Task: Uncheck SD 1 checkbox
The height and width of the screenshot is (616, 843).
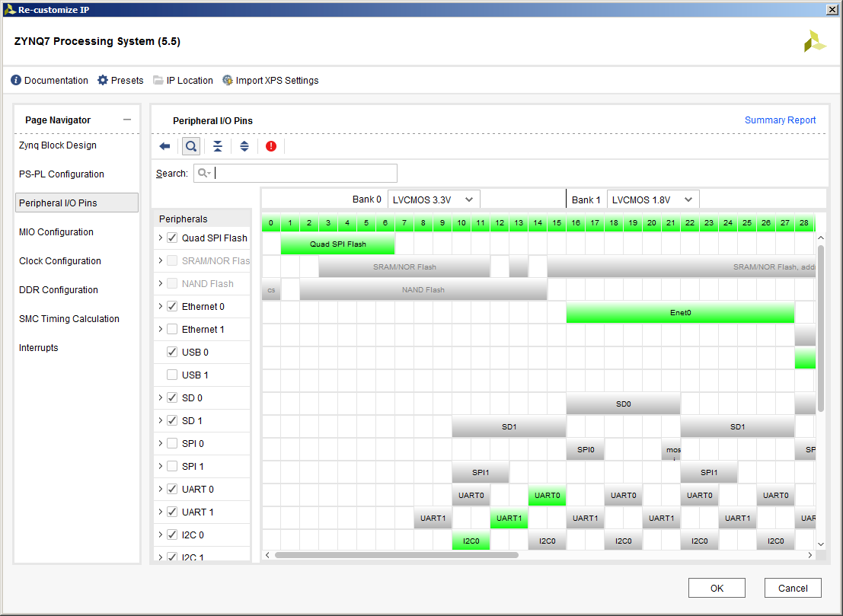Action: pos(172,420)
